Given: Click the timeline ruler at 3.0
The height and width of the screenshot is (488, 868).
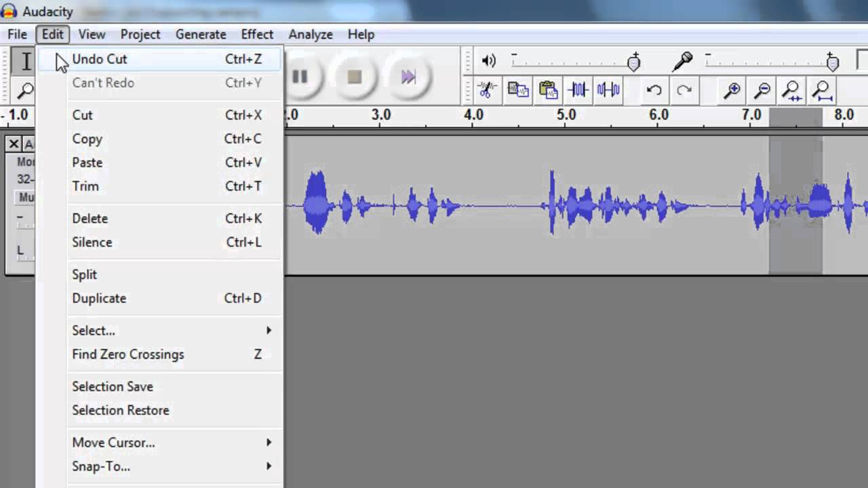Looking at the screenshot, I should (381, 115).
